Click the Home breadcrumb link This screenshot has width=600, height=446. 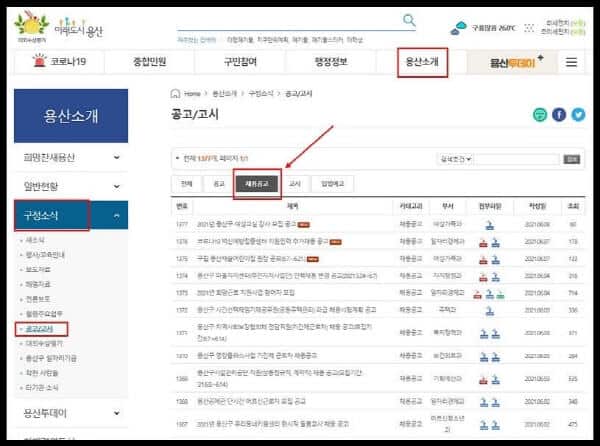[x=192, y=94]
